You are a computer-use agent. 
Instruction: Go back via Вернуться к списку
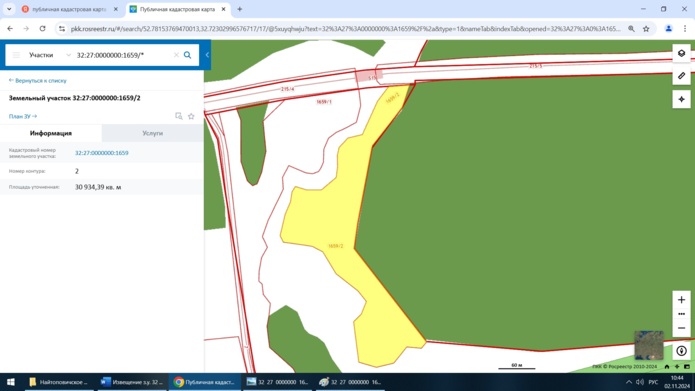pos(38,81)
